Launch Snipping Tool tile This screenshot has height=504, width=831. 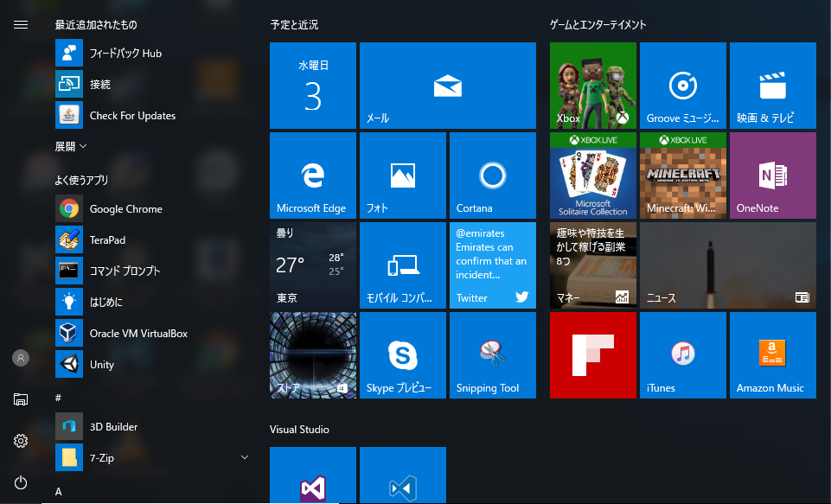493,355
